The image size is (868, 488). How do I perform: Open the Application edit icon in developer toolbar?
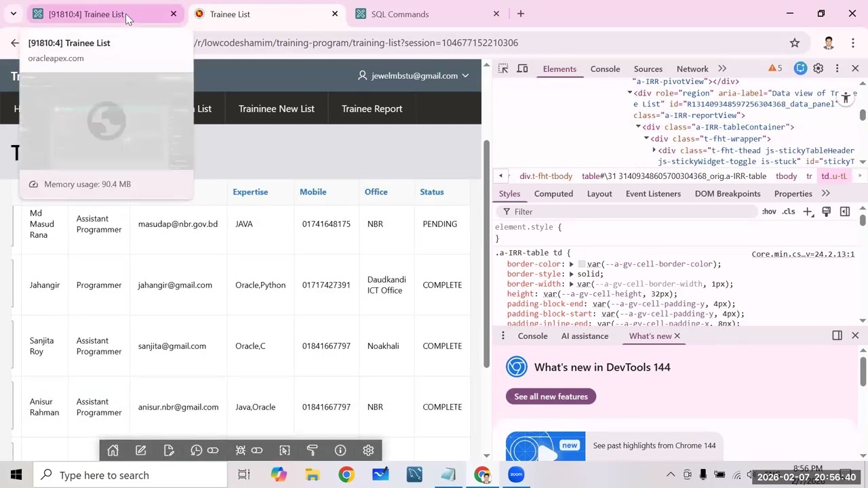click(x=141, y=451)
